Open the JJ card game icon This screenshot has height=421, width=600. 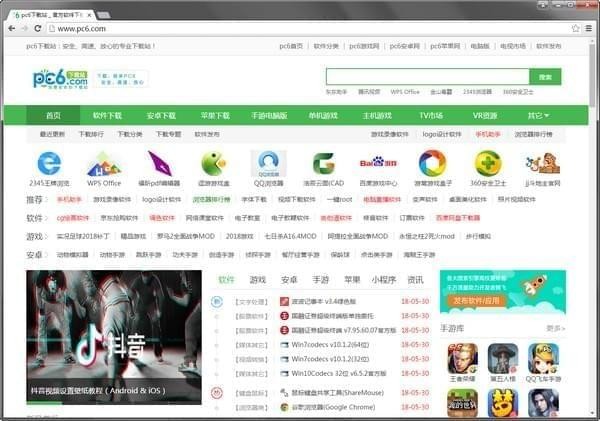point(543,163)
